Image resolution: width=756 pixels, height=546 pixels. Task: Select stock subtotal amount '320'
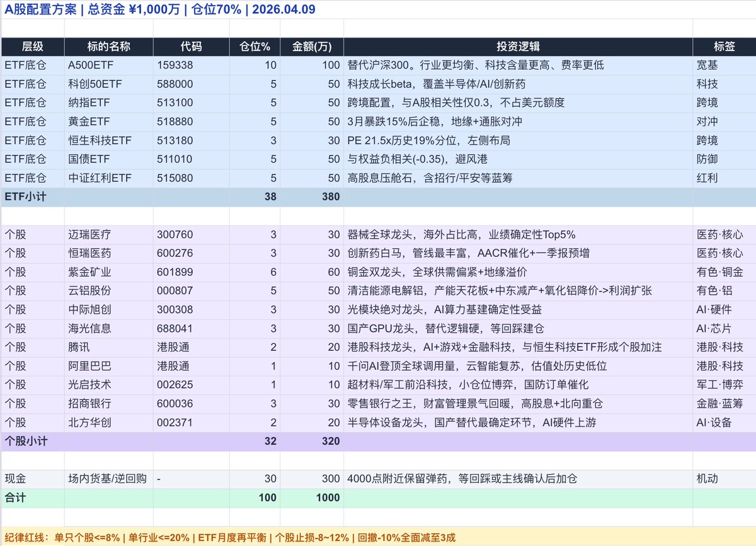click(x=312, y=441)
